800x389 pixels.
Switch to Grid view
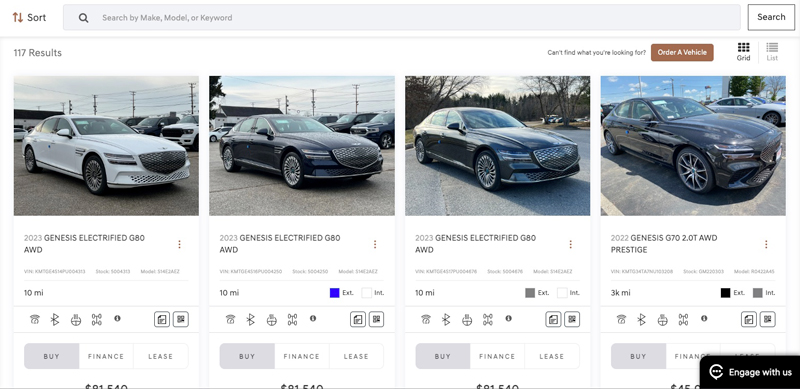[743, 52]
